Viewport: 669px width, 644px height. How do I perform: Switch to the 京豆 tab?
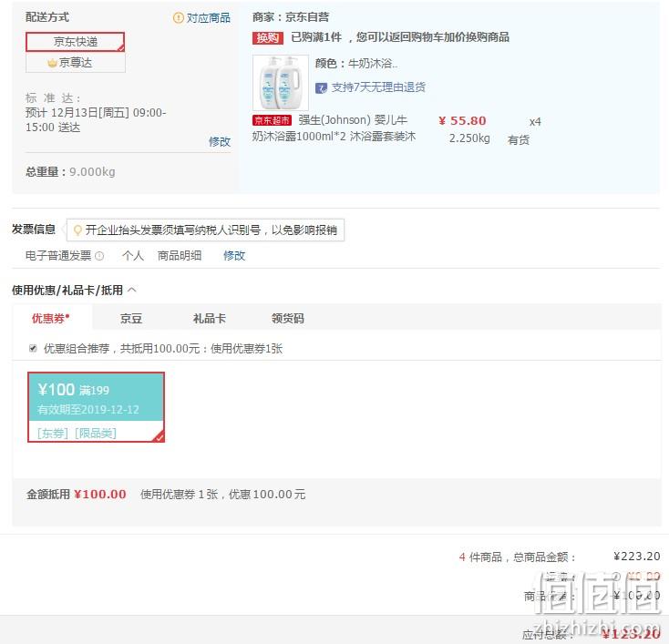(x=131, y=318)
